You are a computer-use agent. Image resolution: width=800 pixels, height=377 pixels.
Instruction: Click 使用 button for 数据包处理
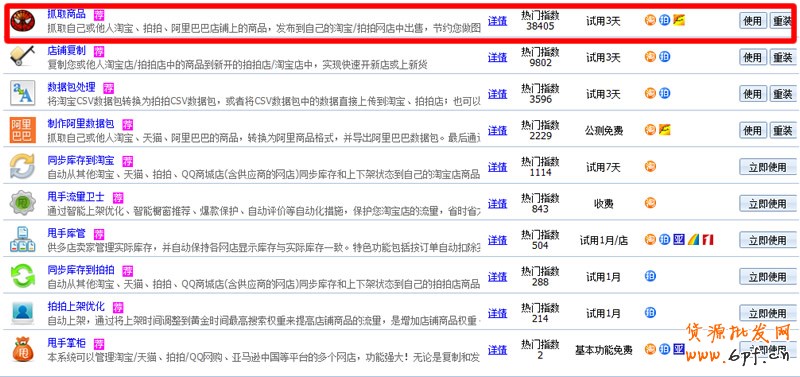tap(753, 94)
